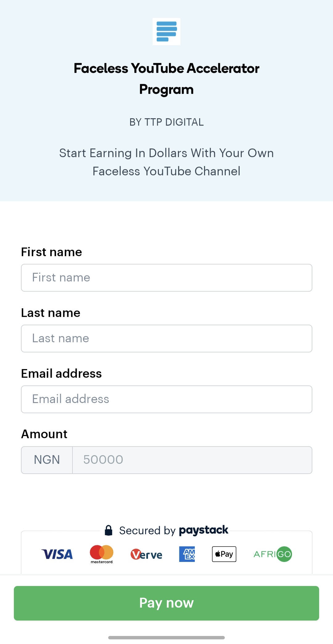Click the Apple Pay icon
The width and height of the screenshot is (333, 644).
pos(224,554)
